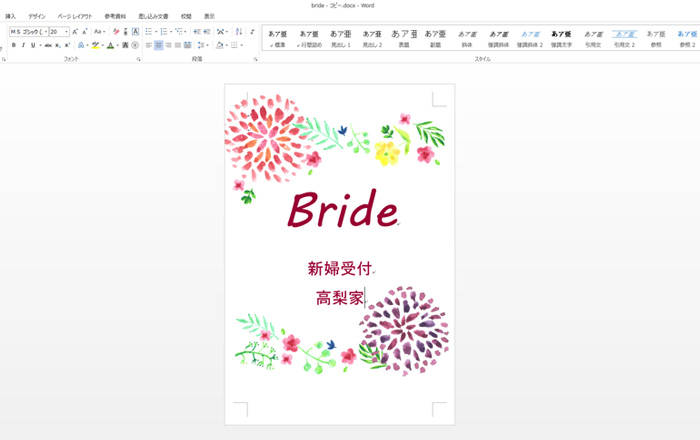Open the 挿入 tab

point(10,17)
